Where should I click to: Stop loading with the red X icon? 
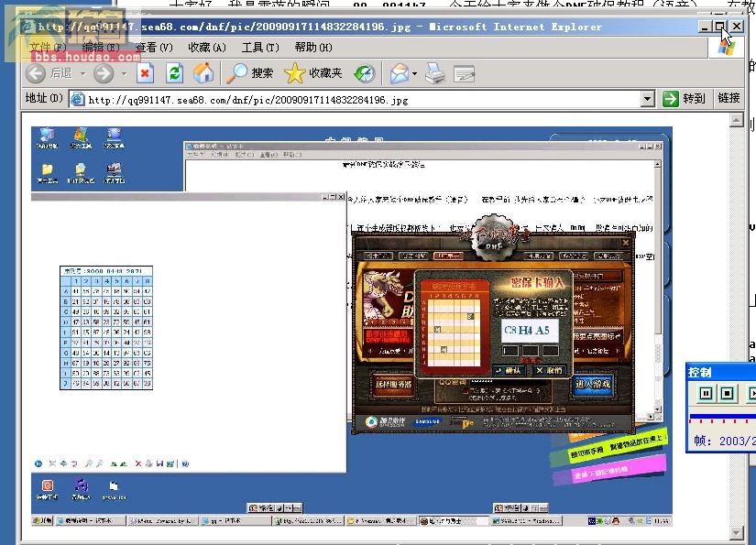pos(145,73)
